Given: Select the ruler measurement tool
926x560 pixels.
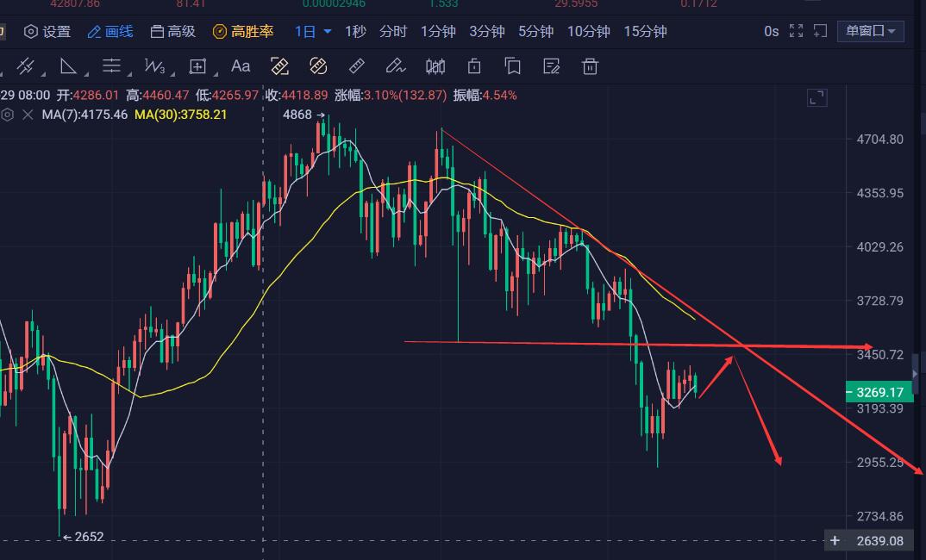Looking at the screenshot, I should [356, 66].
